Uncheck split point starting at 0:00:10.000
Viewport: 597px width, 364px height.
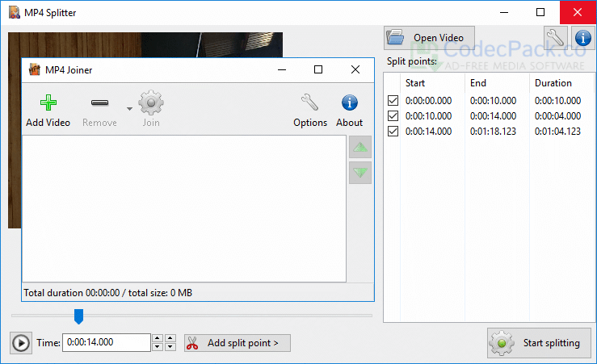tap(393, 115)
